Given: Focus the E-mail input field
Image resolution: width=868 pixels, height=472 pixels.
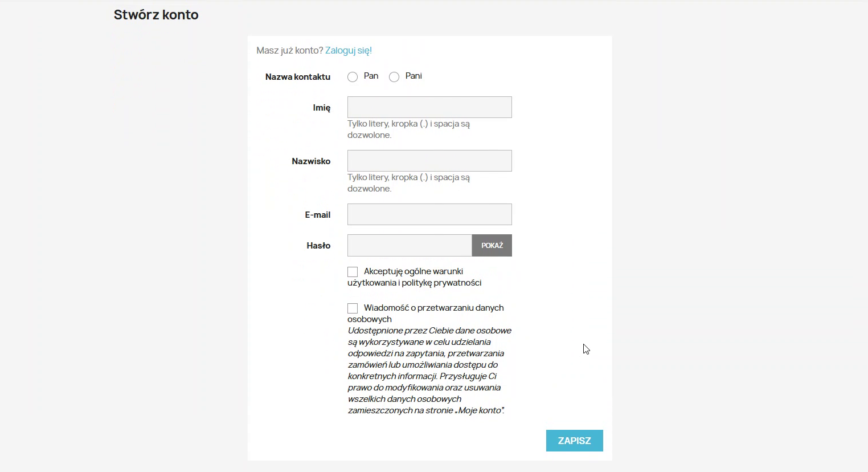Looking at the screenshot, I should [429, 214].
